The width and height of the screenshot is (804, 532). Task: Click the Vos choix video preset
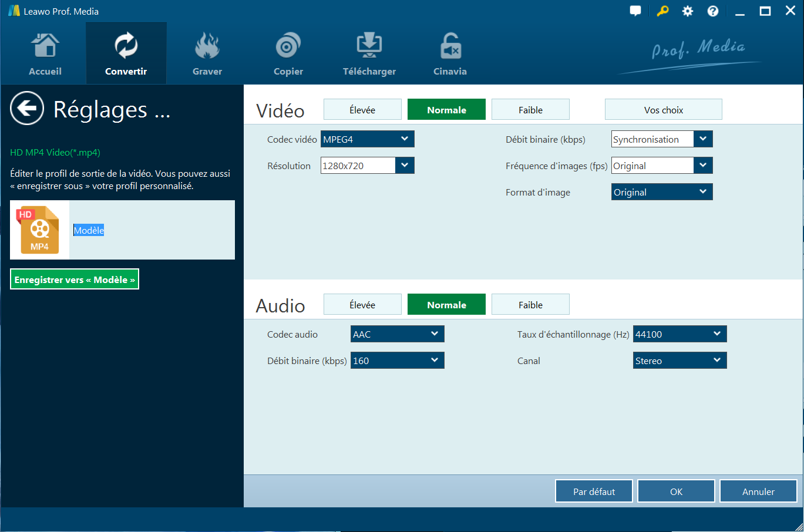[663, 110]
